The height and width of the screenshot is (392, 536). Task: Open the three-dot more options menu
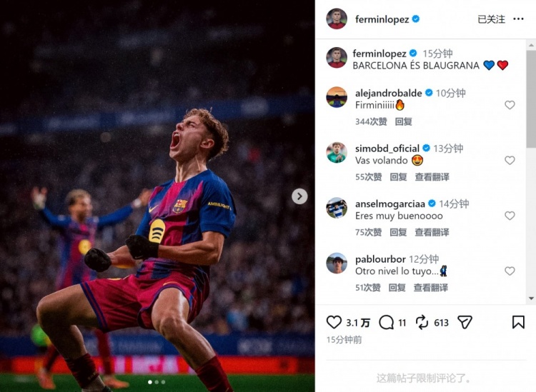point(518,19)
